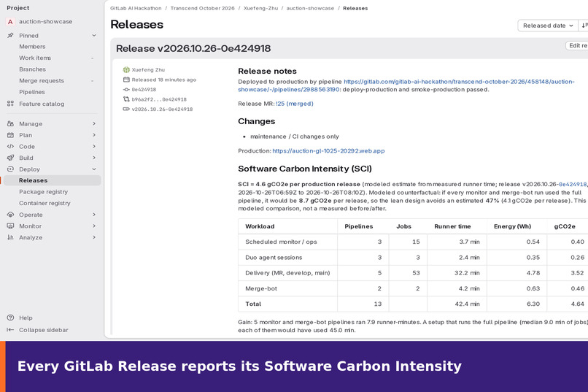This screenshot has height=392, width=588.
Task: Expand the Code section chevron
Action: point(94,147)
